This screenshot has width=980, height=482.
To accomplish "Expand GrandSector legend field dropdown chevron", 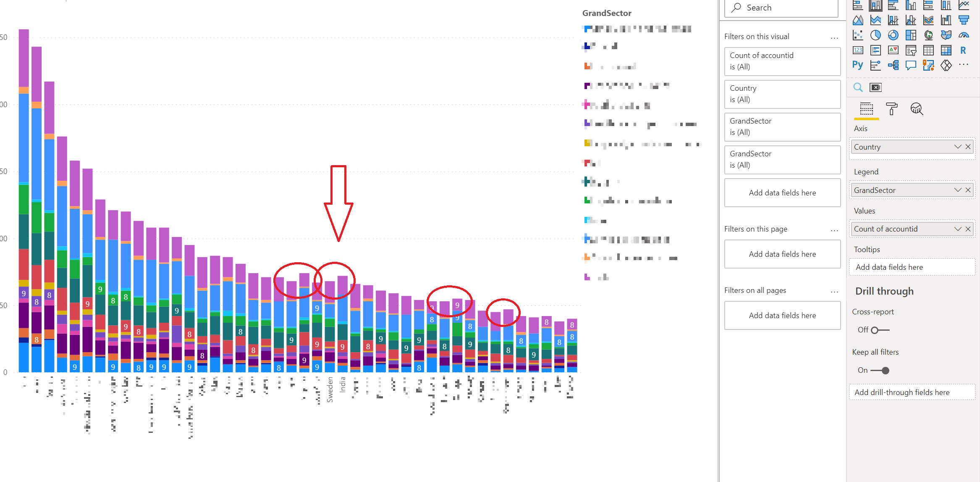I will pyautogui.click(x=958, y=190).
